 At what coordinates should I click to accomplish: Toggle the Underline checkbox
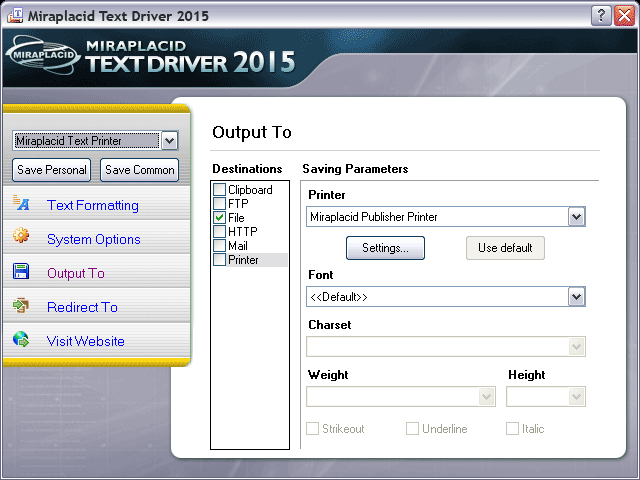coord(412,429)
